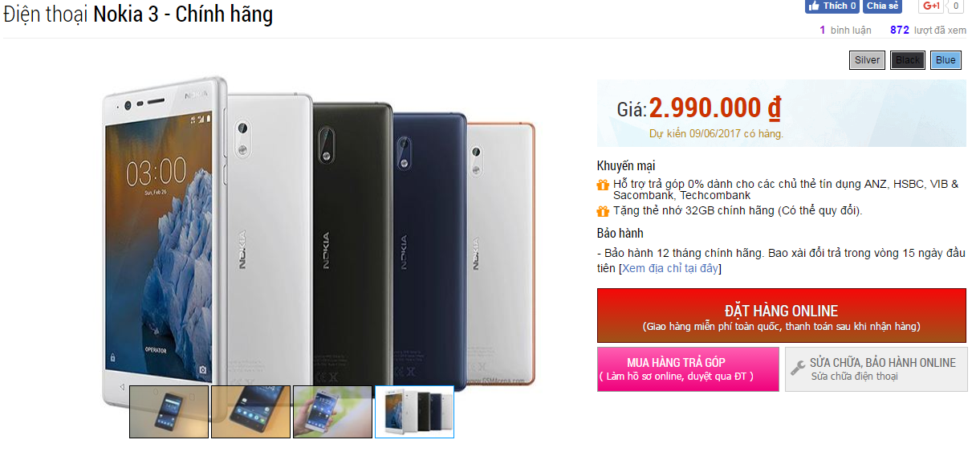Click the wrench repair icon
This screenshot has width=980, height=452.
798,369
